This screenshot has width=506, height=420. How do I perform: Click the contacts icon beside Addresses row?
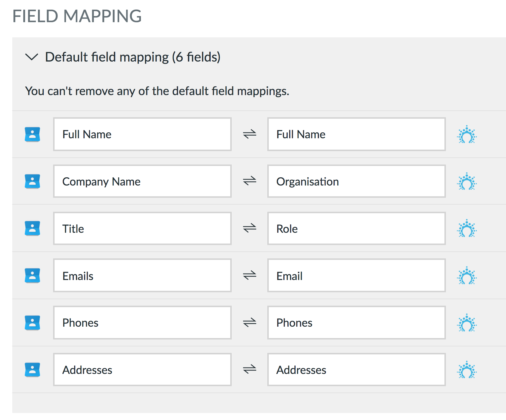32,370
